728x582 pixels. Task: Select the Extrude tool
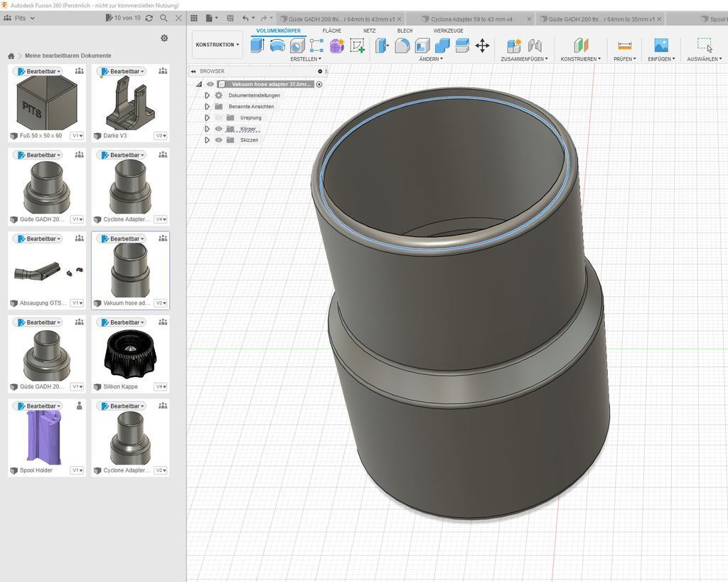pos(257,45)
